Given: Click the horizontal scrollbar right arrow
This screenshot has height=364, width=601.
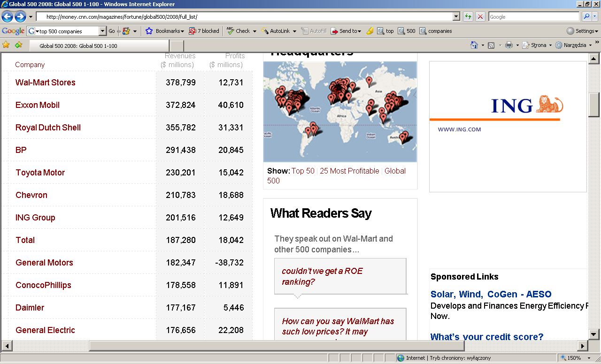Looking at the screenshot, I should click(x=582, y=346).
